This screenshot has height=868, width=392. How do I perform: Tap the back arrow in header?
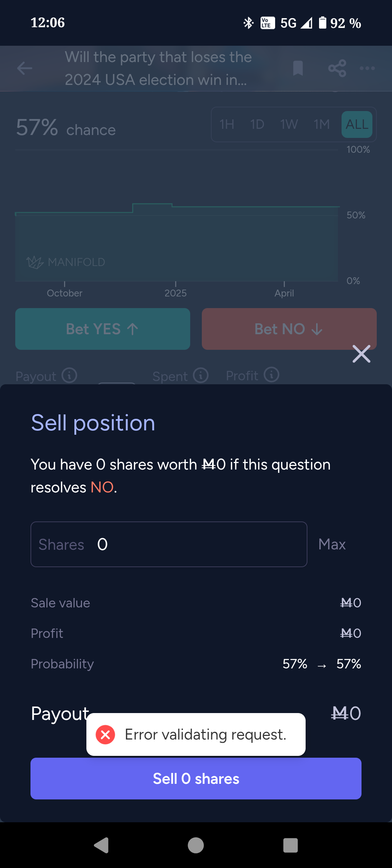[x=25, y=68]
